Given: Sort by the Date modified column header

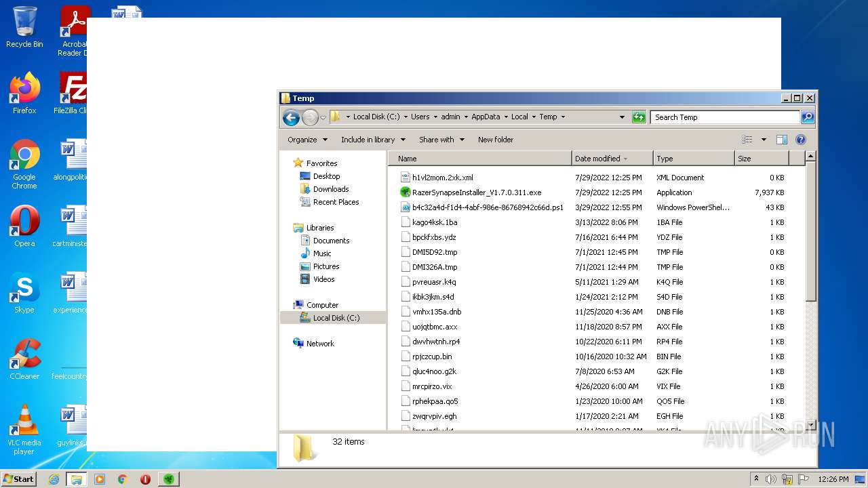Looking at the screenshot, I should pos(612,159).
